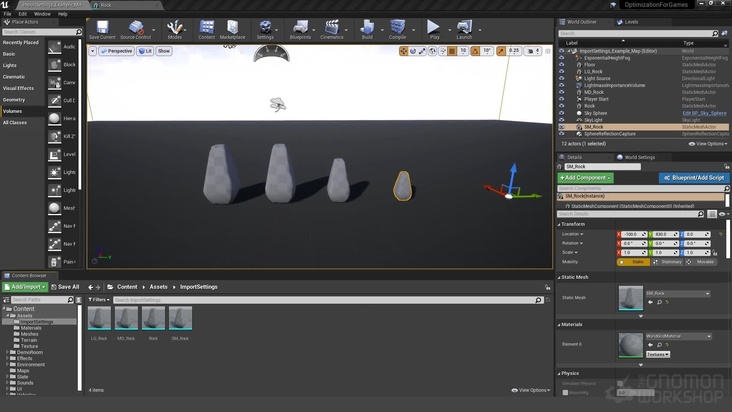
Task: Open the Marketplace from the toolbar
Action: click(232, 28)
